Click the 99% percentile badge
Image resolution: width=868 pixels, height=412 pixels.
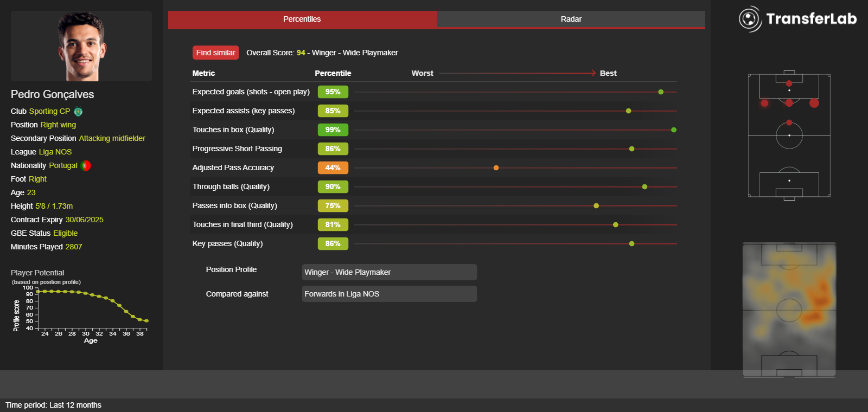[333, 130]
